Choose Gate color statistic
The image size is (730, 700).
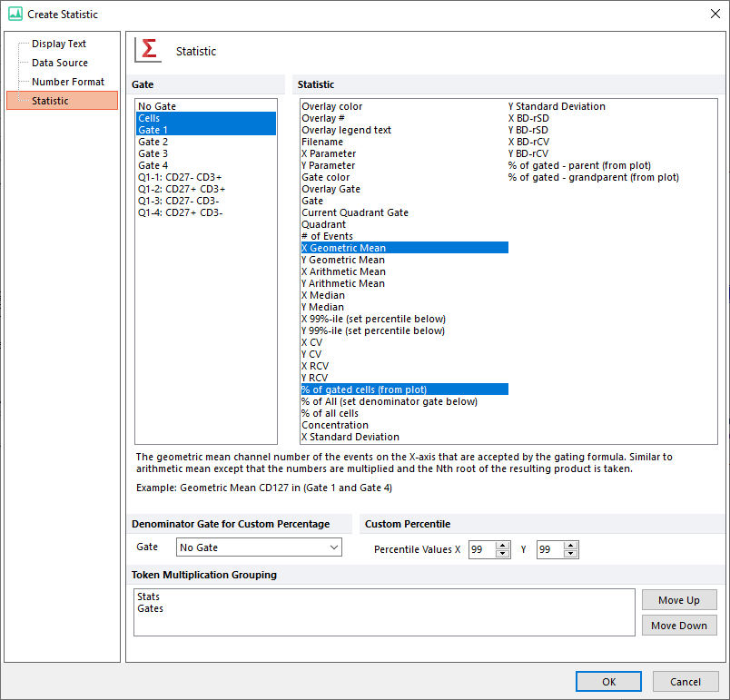point(405,177)
